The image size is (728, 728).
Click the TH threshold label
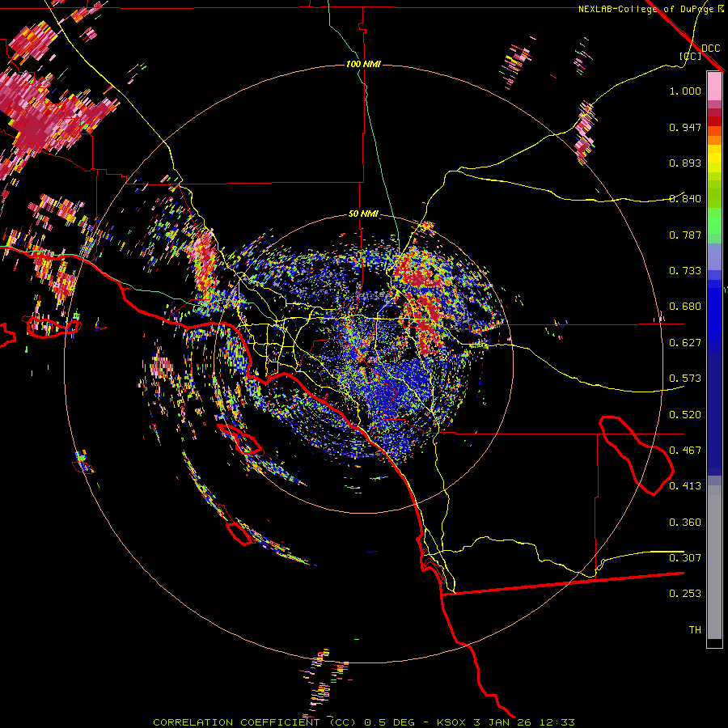(695, 630)
